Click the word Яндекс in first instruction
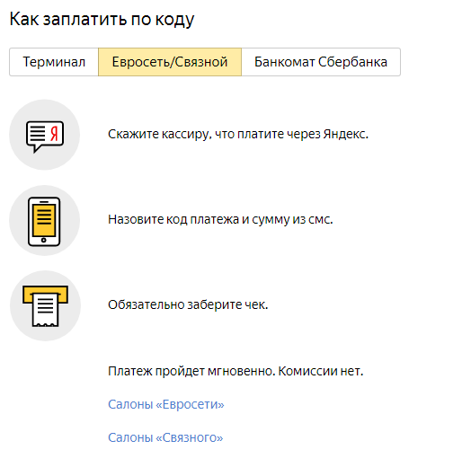471x476 pixels. pos(345,134)
